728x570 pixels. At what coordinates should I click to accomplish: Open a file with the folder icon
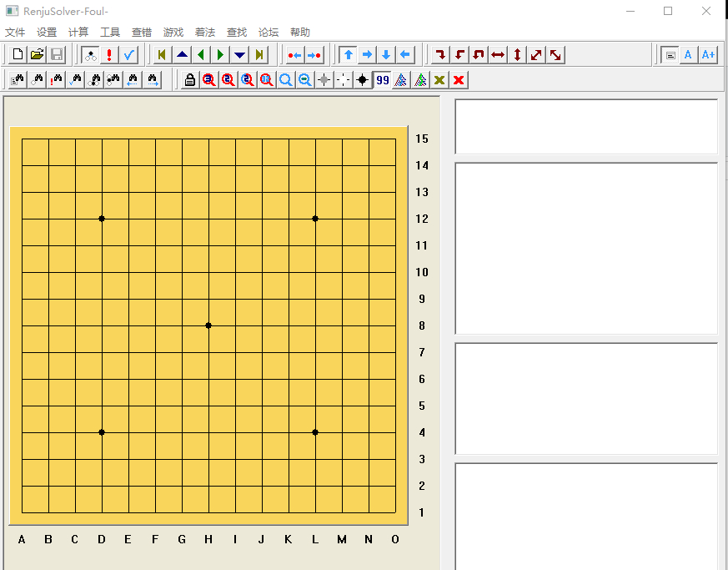(37, 55)
